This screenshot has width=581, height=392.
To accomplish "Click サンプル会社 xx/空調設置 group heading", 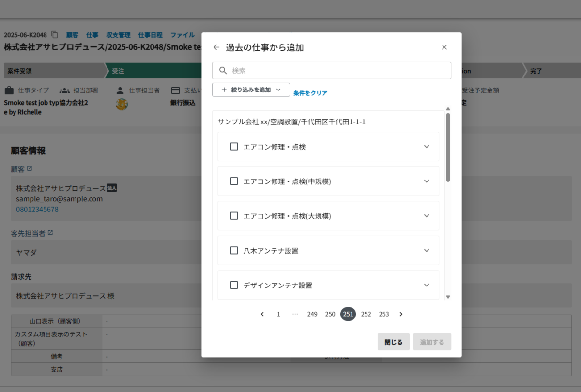I will 292,122.
